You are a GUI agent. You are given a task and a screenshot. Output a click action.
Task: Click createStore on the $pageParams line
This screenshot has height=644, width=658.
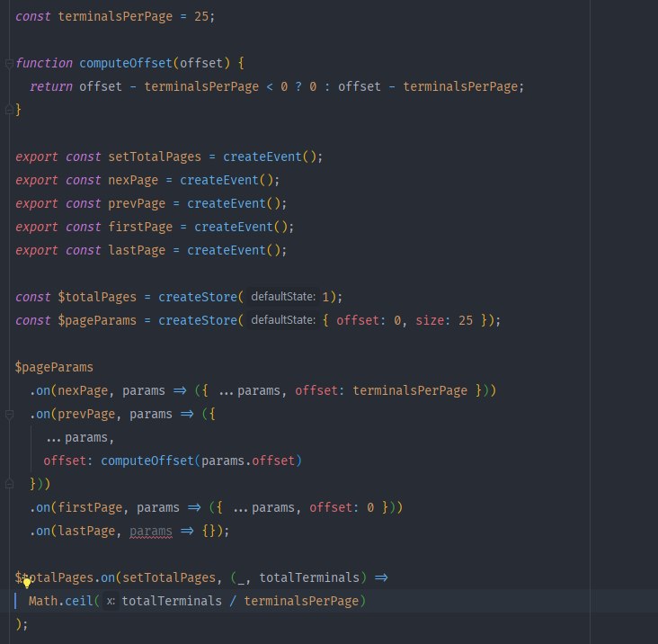point(198,320)
